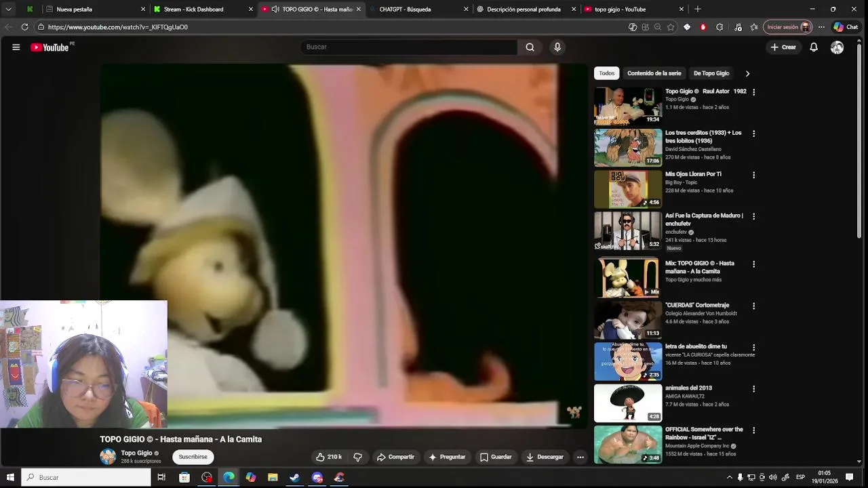Open more options for animales del 2013

753,389
